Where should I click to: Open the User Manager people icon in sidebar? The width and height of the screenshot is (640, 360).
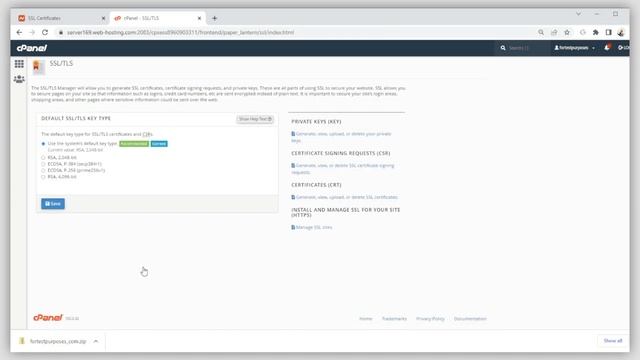[19, 79]
